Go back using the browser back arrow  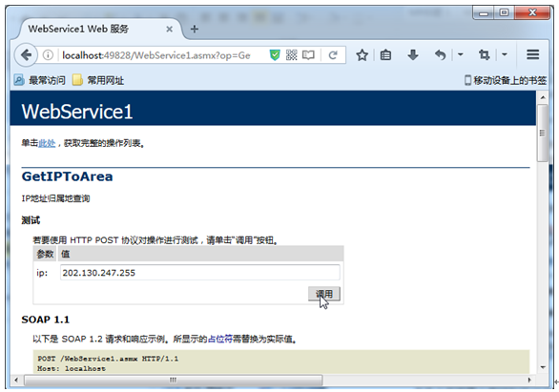click(26, 55)
